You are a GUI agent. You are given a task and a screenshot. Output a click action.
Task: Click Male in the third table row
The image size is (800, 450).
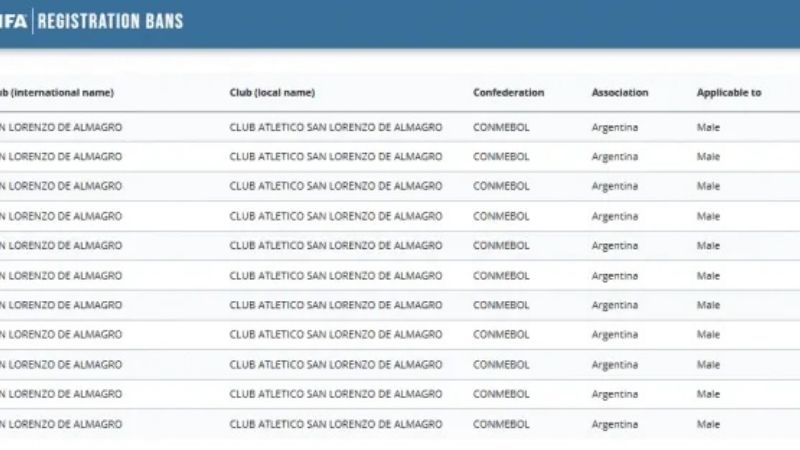pyautogui.click(x=708, y=186)
